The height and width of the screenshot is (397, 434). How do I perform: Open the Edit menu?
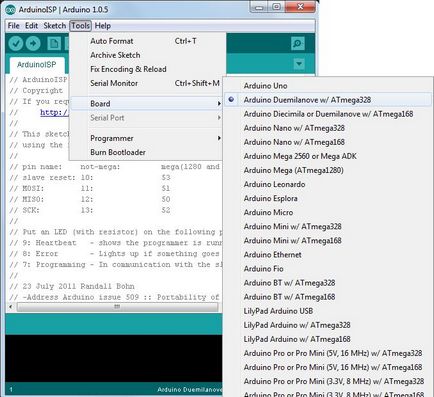tap(31, 26)
